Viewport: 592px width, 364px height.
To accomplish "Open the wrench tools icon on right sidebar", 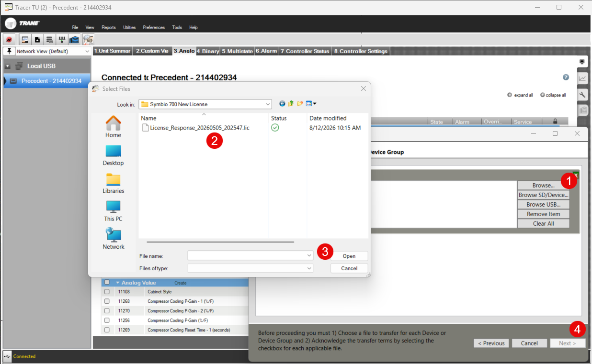I will click(x=582, y=95).
